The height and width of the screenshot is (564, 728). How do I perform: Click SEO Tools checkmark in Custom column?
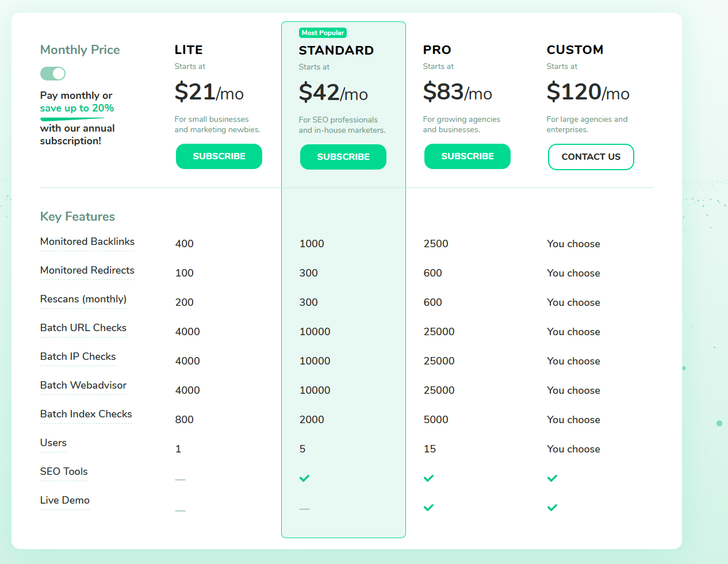[x=552, y=478]
